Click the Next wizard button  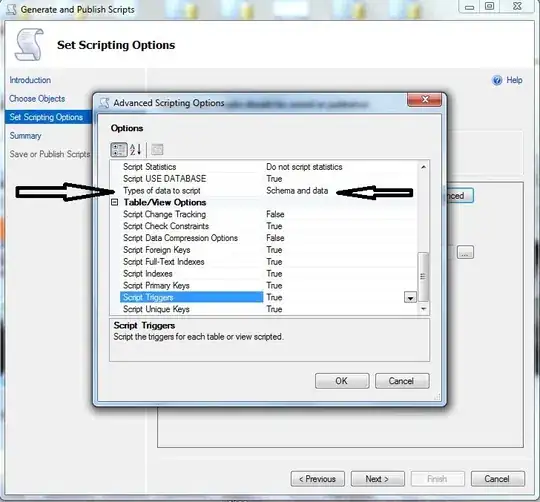point(377,479)
